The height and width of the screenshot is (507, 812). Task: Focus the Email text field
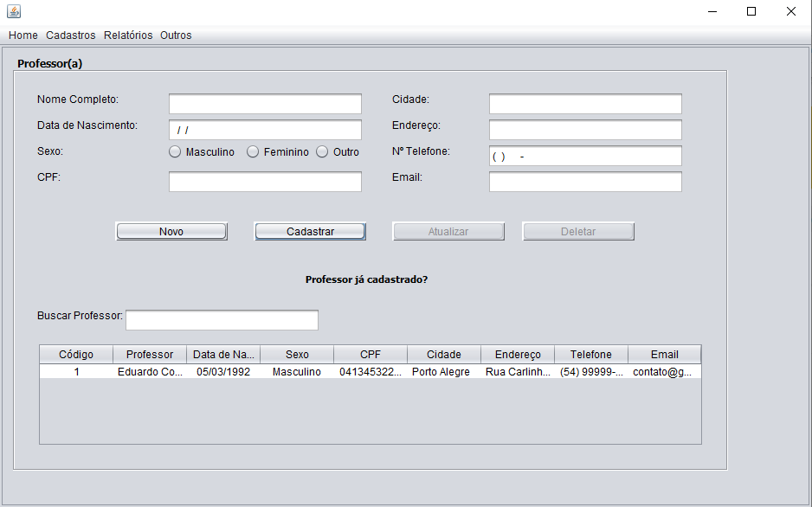pos(586,182)
